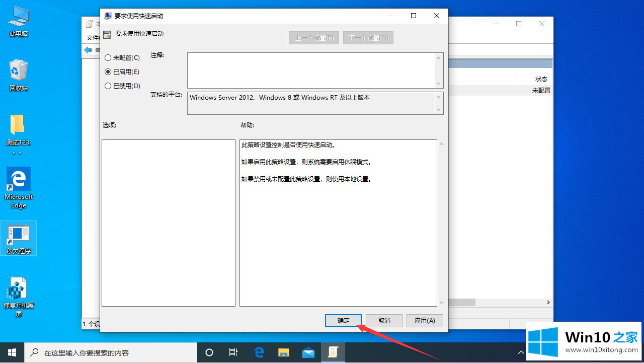Viewport: 644px width, 363px height.
Task: Maximize the background Group Policy window
Action: pyautogui.click(x=519, y=24)
